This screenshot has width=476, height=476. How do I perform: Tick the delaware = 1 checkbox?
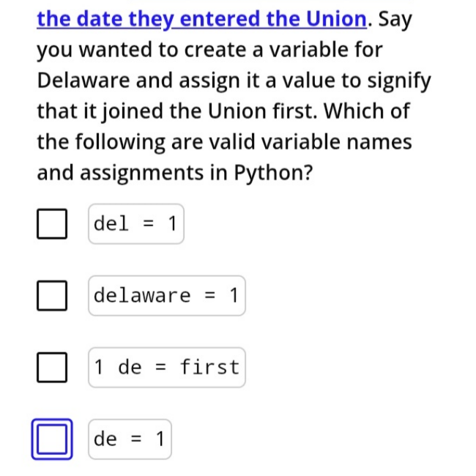coord(52,295)
